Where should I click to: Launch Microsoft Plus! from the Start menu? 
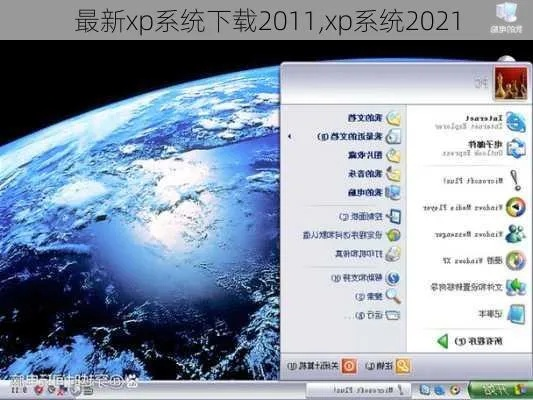tap(482, 180)
